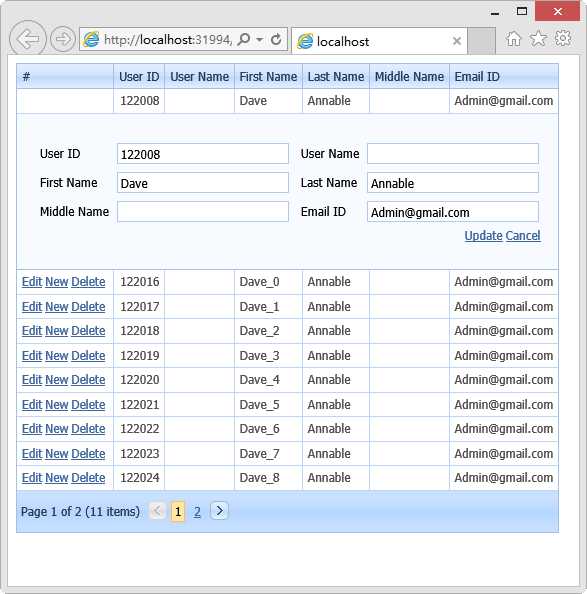The image size is (587, 594).
Task: Click into the empty Middle Name input box
Action: coord(203,211)
